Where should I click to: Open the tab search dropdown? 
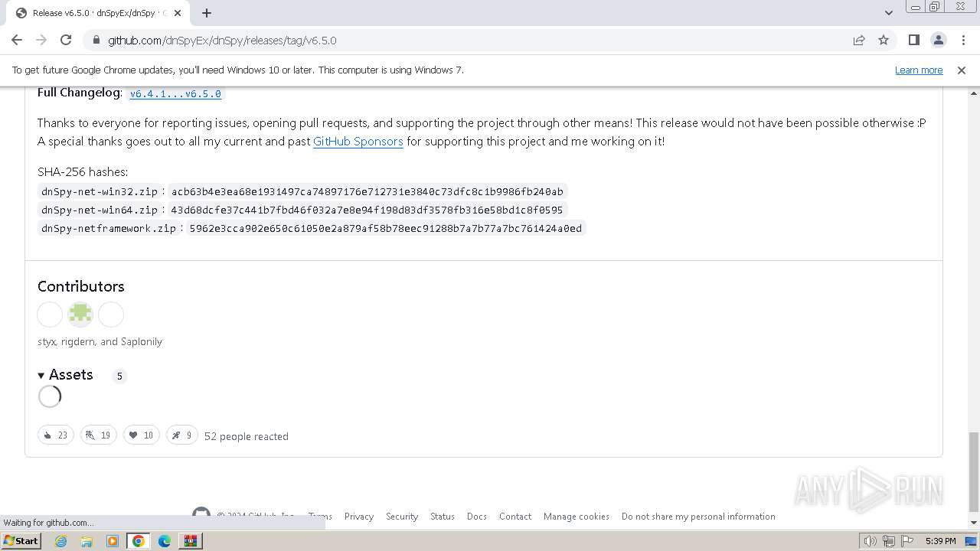click(888, 13)
